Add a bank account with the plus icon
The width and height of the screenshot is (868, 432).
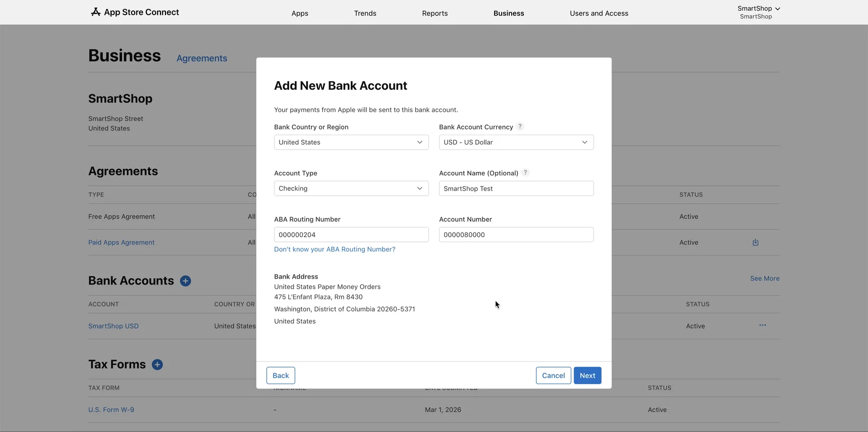coord(186,281)
